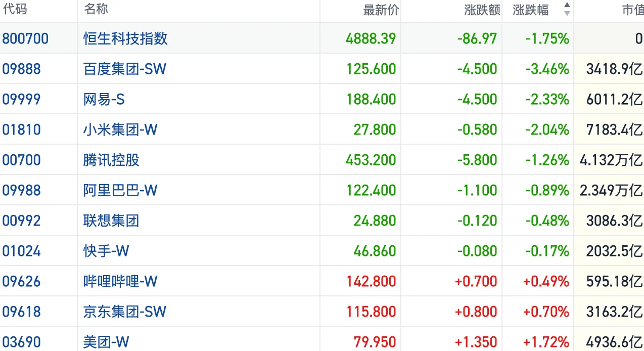The image size is (644, 351).
Task: Click market cap 595.18亿
Action: point(615,281)
